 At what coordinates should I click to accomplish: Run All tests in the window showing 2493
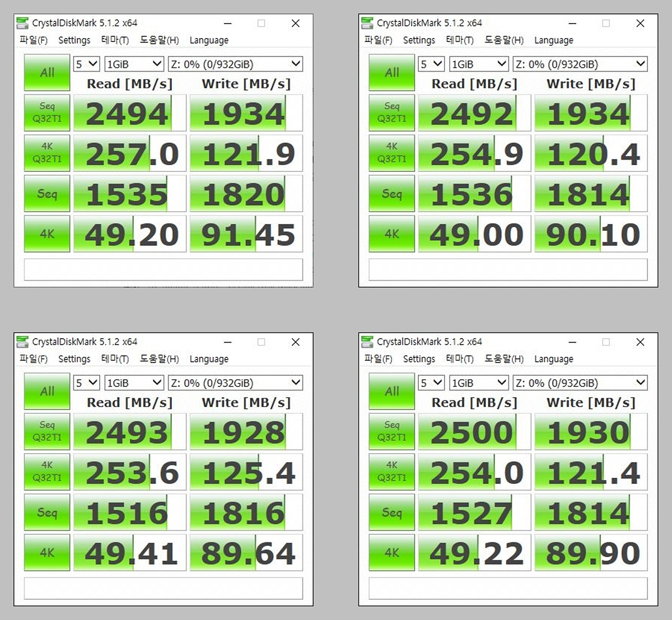[x=47, y=391]
